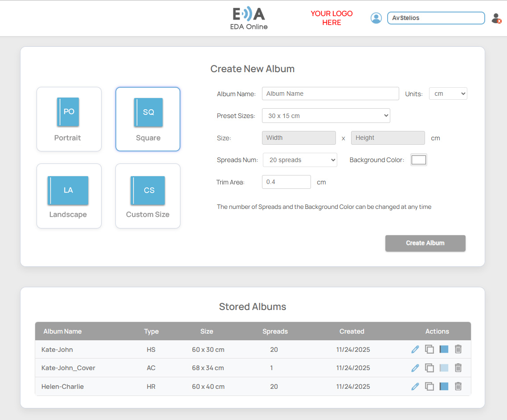Duplicate the Kate-John_Cover album
This screenshot has width=507, height=420.
(429, 368)
